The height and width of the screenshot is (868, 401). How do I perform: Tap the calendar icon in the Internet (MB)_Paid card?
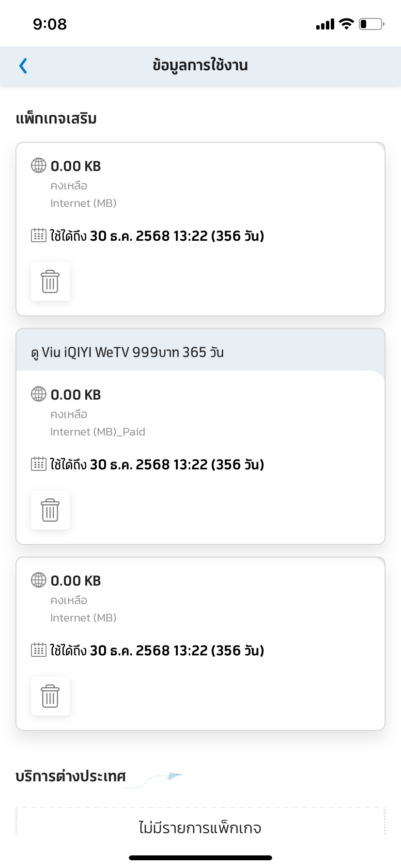[x=39, y=464]
